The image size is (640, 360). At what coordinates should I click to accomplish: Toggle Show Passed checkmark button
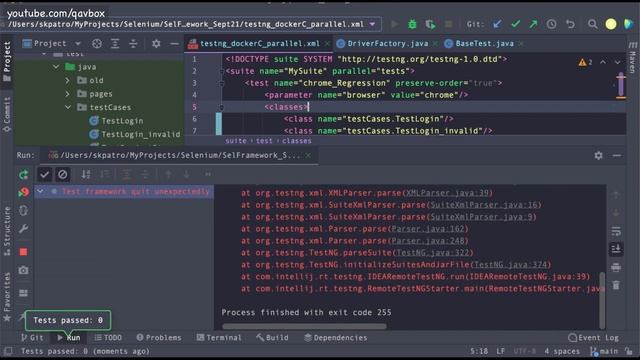pos(44,175)
